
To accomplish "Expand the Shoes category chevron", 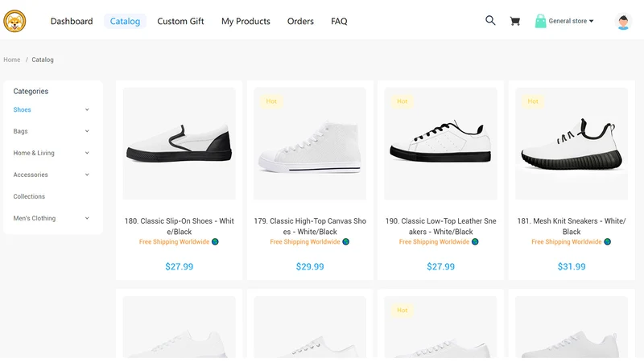I will point(87,109).
